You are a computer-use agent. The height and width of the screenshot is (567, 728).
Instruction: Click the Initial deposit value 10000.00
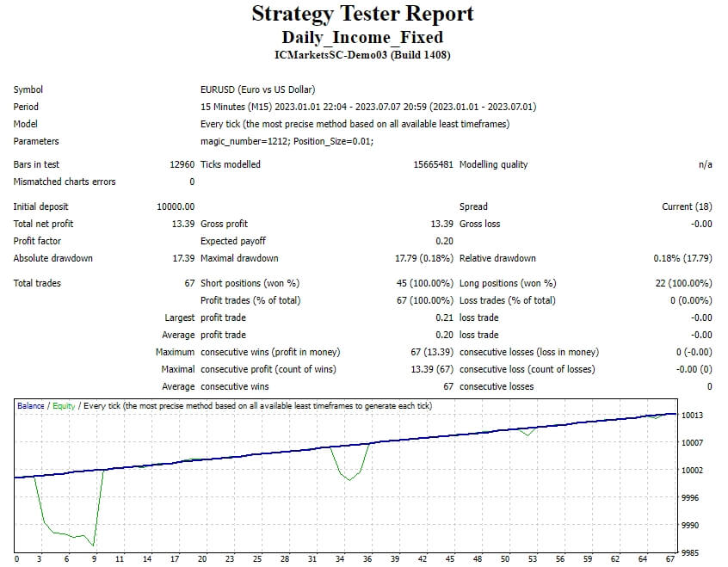176,206
